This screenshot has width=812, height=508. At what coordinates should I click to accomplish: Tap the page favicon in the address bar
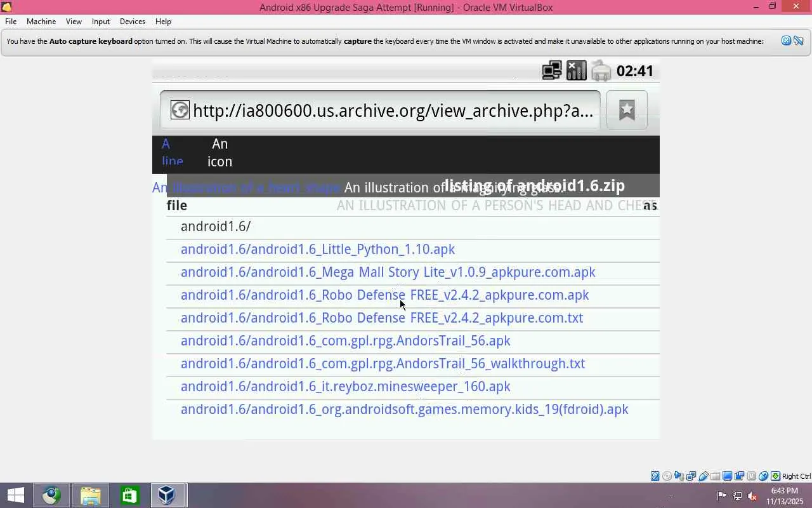[x=180, y=110]
